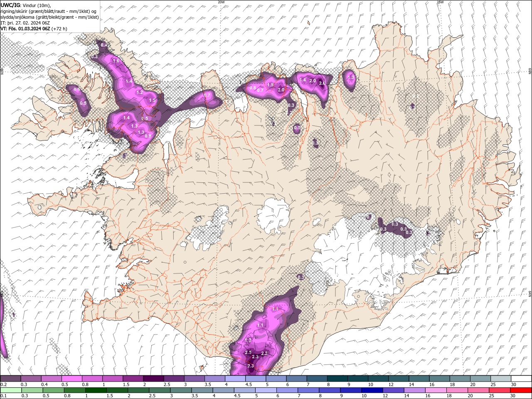Image resolution: width=532 pixels, height=399 pixels.
Task: Click the 'slydda/snjókoma' legend description line
Action: click(49, 17)
